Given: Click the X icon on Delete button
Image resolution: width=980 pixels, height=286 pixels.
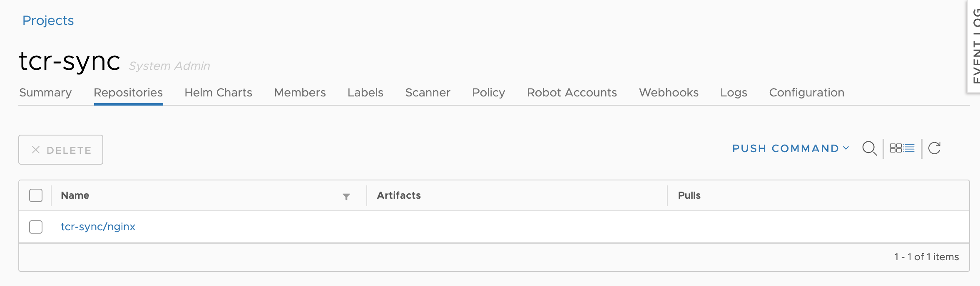Looking at the screenshot, I should pyautogui.click(x=36, y=150).
